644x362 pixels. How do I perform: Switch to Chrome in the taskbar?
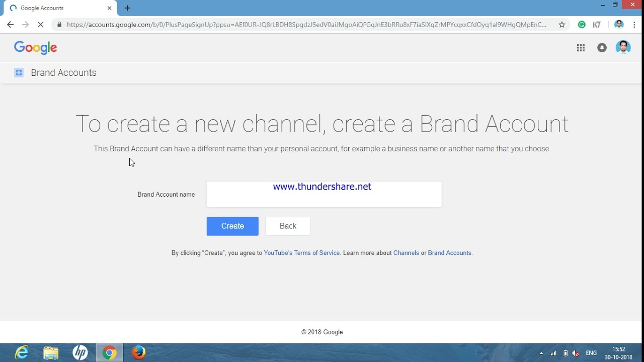coord(109,352)
